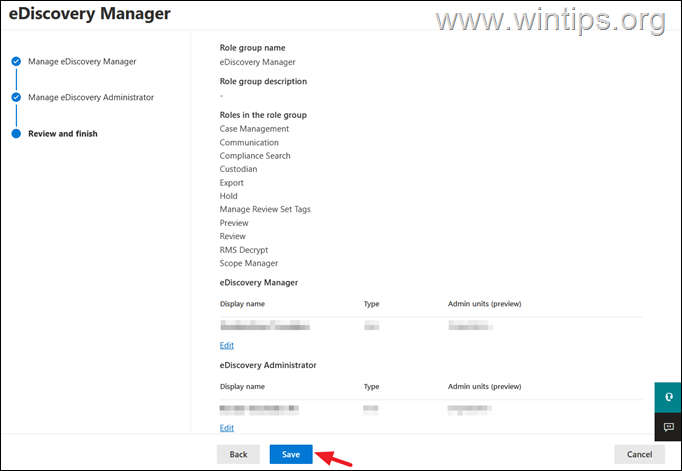The width and height of the screenshot is (682, 471).
Task: Click Roles in the role group heading
Action: coord(263,115)
